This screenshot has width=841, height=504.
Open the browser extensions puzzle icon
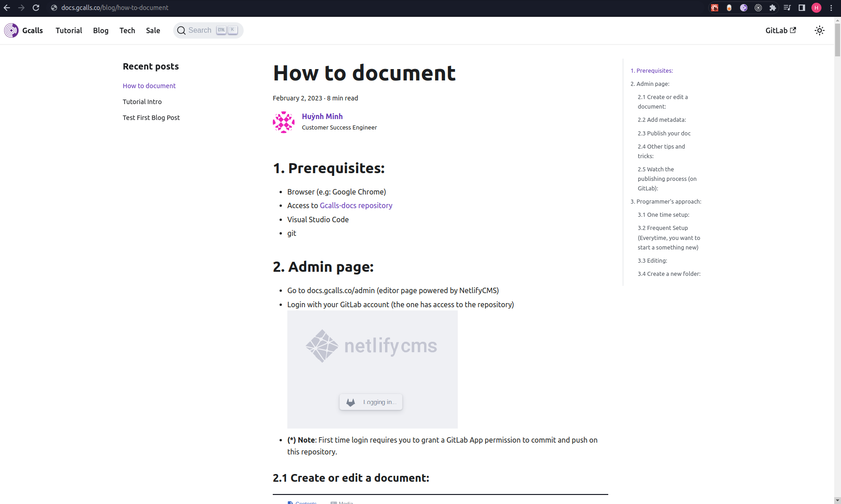pyautogui.click(x=772, y=8)
